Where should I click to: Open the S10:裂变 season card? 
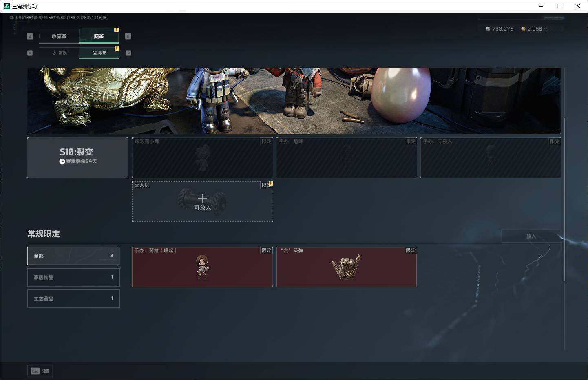coord(77,157)
